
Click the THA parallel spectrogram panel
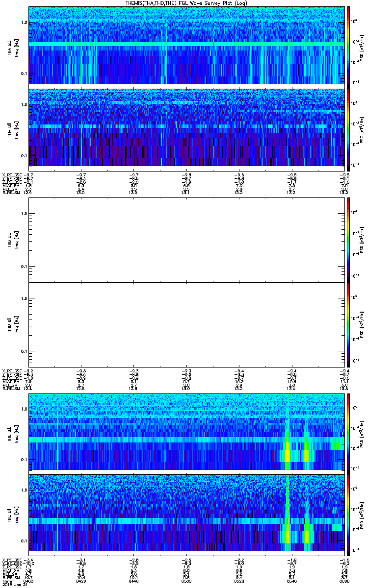(x=186, y=127)
